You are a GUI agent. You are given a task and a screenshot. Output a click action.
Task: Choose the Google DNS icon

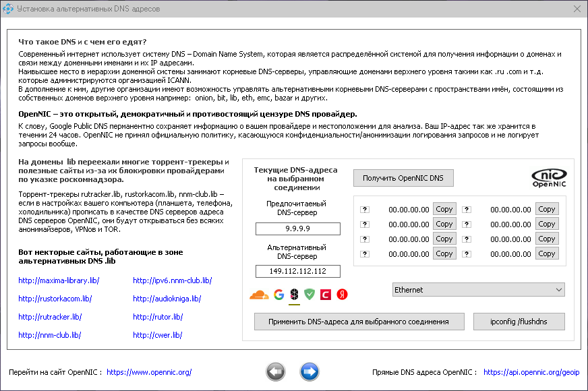(x=278, y=295)
